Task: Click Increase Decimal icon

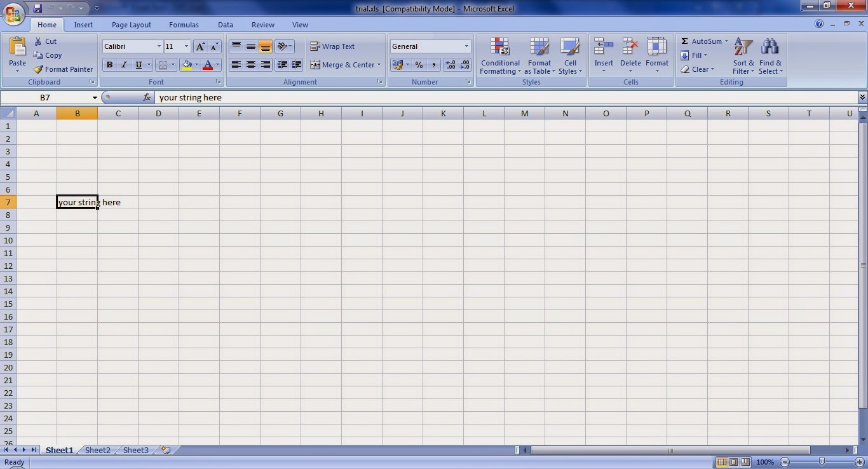Action: coord(451,65)
